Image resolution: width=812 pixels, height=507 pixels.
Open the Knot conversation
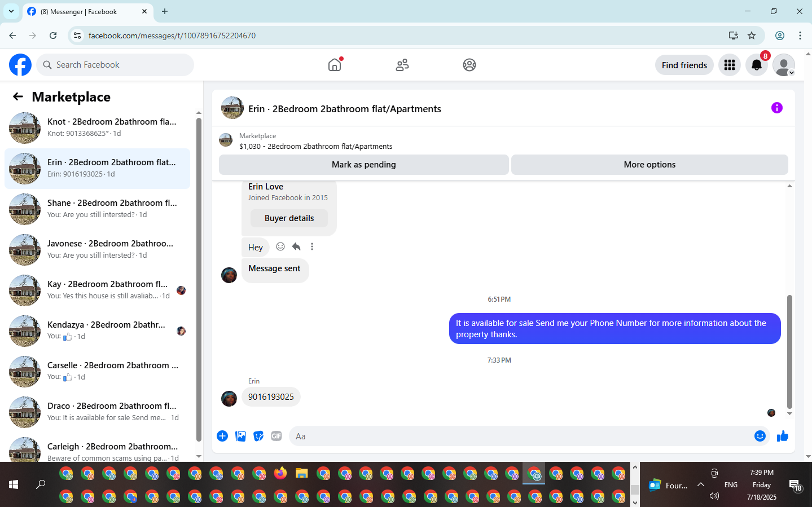point(98,128)
